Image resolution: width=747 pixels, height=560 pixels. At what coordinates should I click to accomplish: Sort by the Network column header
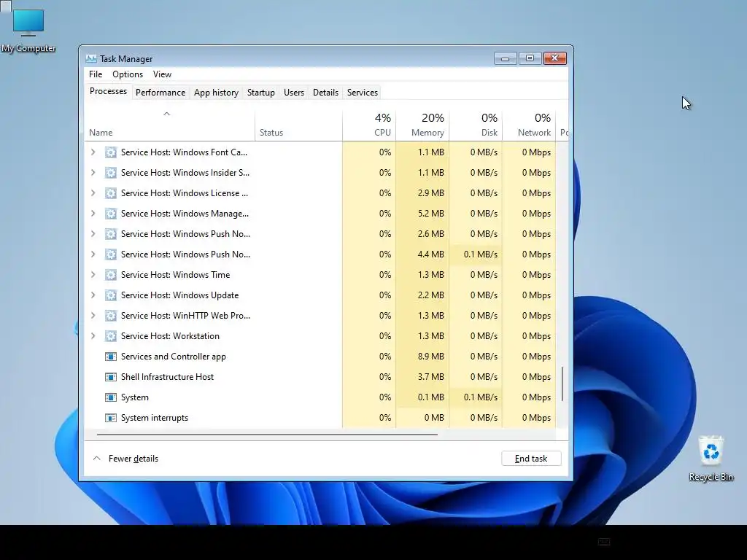point(530,125)
